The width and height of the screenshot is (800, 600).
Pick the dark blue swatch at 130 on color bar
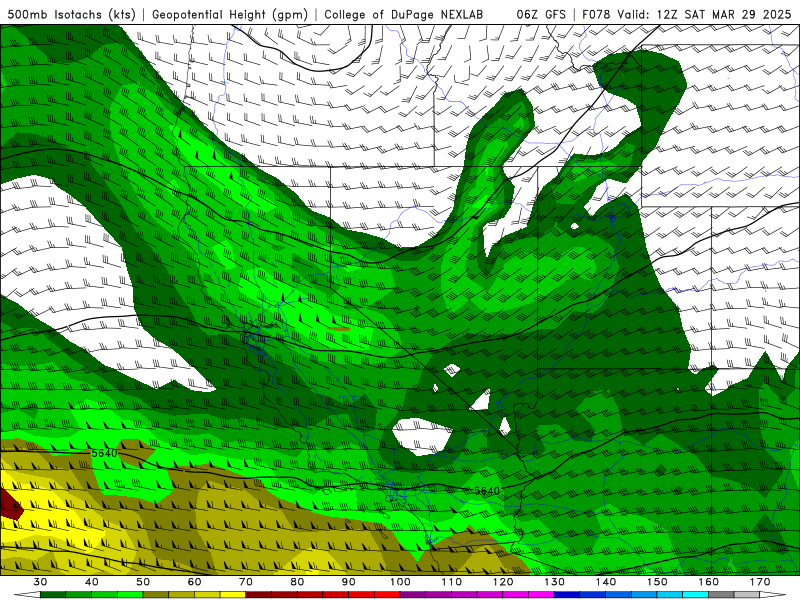click(567, 595)
